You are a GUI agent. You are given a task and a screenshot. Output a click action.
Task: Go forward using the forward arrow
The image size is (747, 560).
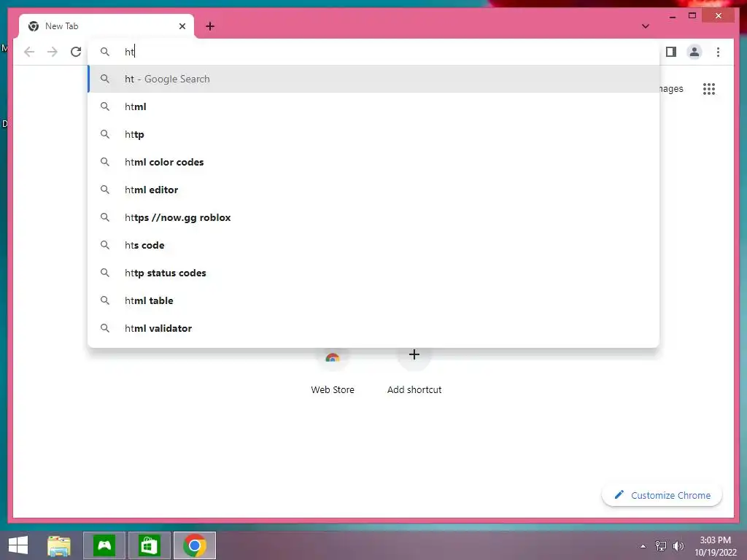point(53,52)
